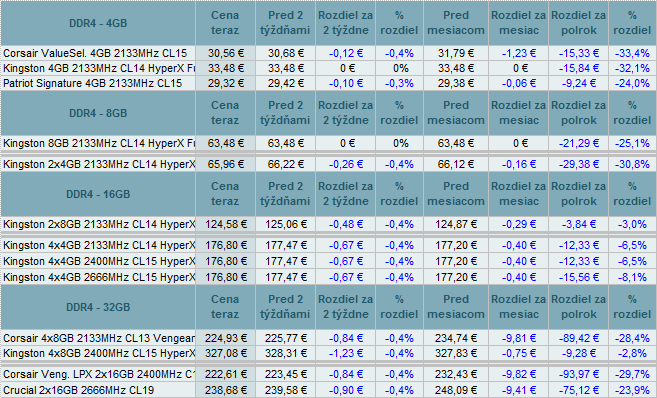Click the DDR4 - 16GB section header
The height and width of the screenshot is (398, 657).
(x=98, y=194)
